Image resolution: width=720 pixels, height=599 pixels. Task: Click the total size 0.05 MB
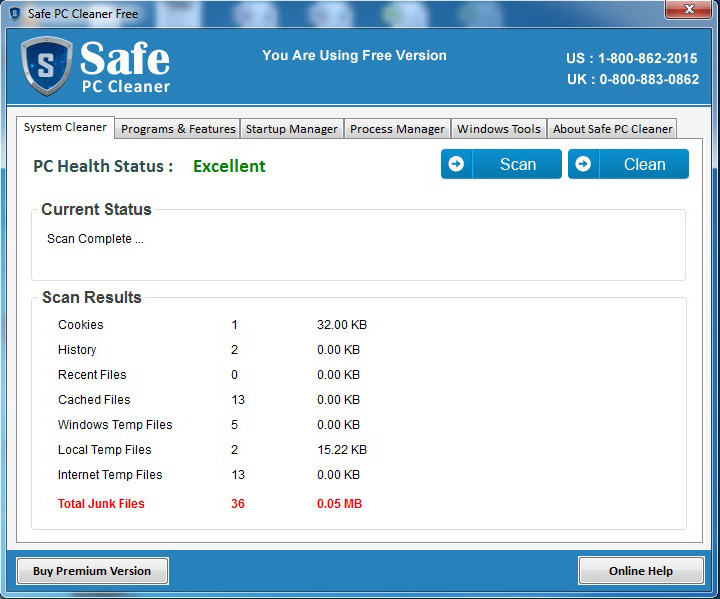[339, 504]
